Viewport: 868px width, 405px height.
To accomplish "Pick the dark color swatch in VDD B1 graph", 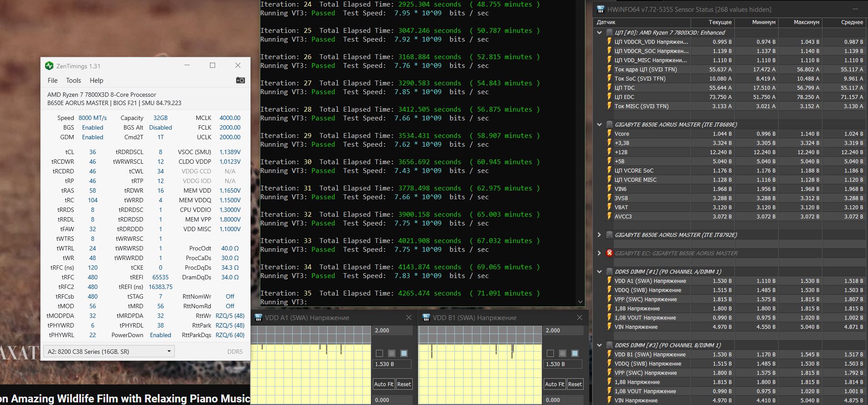I will pos(550,353).
